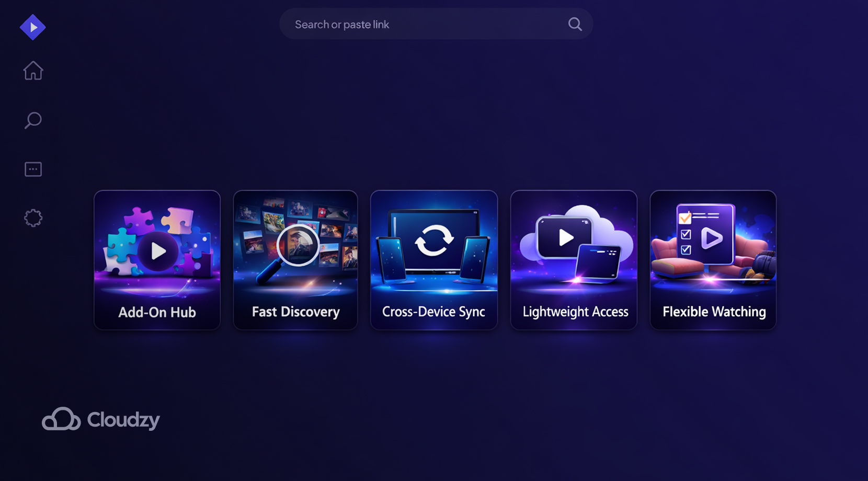
Task: Open the Add-On Hub card
Action: click(157, 260)
